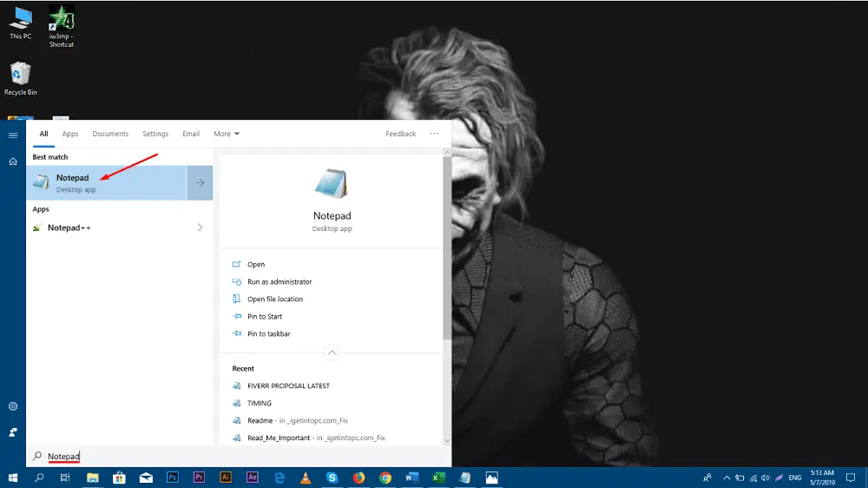
Task: Expand Notepad result details arrow
Action: [200, 182]
